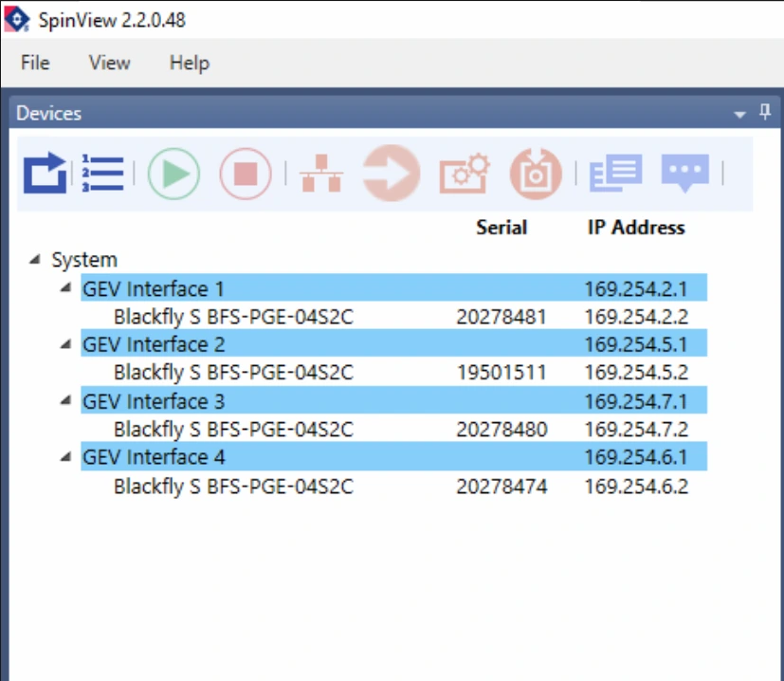
Task: Click the SpinView 2.2.0.48 window title
Action: coord(112,20)
